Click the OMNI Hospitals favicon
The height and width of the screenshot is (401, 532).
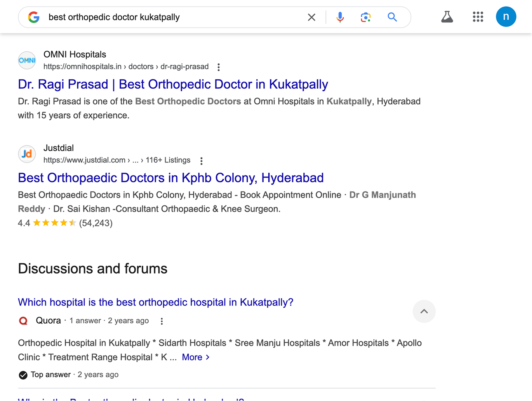[27, 60]
